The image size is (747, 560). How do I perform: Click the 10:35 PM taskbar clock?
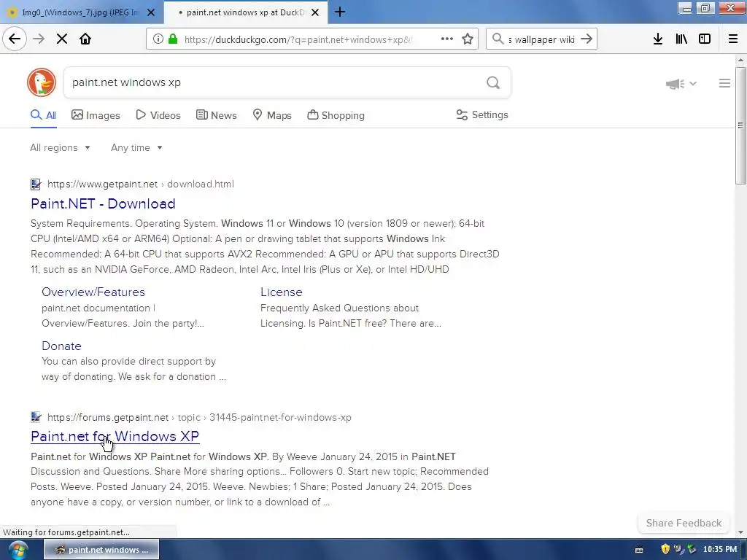[720, 550]
